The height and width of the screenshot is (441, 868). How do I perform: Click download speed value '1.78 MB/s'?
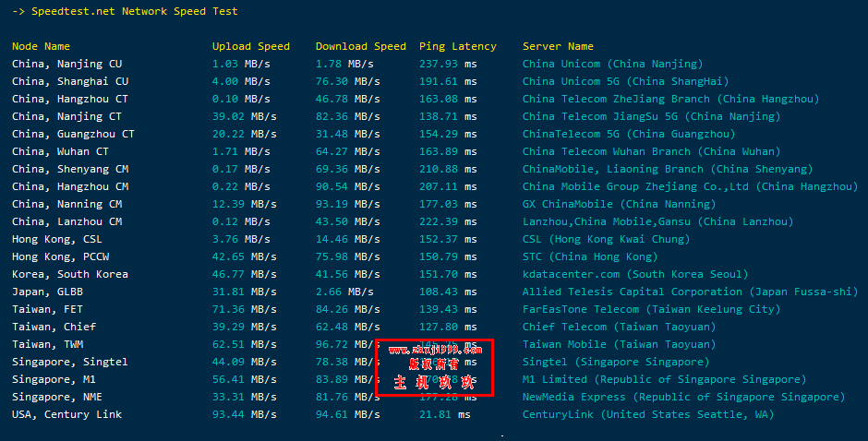(x=344, y=65)
